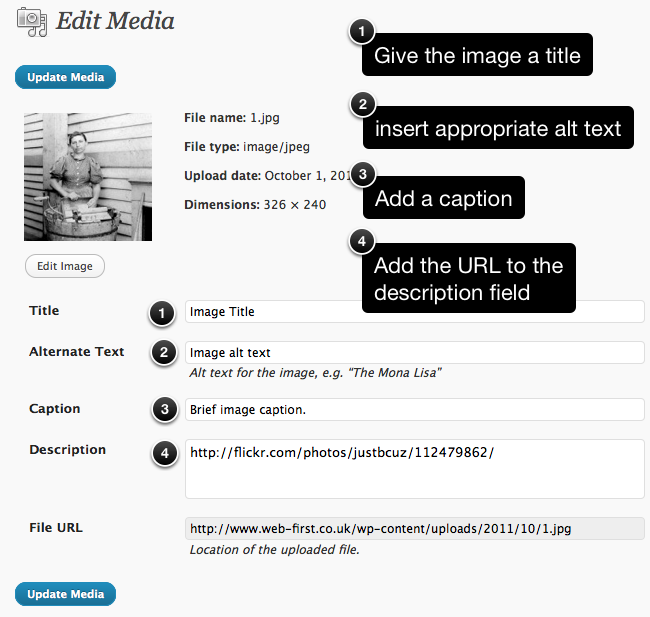Click marker 2 beside Alternate Text field
The image size is (650, 617).
pyautogui.click(x=164, y=352)
